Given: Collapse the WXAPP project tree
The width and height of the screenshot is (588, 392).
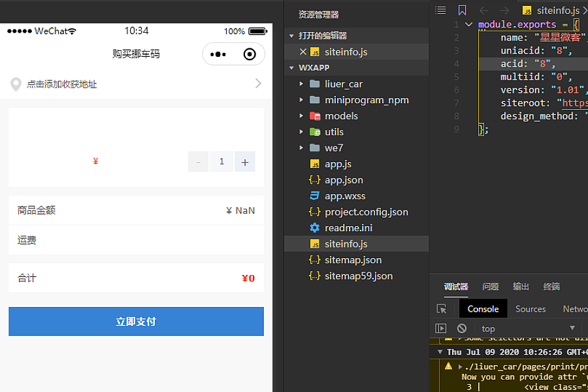Looking at the screenshot, I should tap(291, 68).
